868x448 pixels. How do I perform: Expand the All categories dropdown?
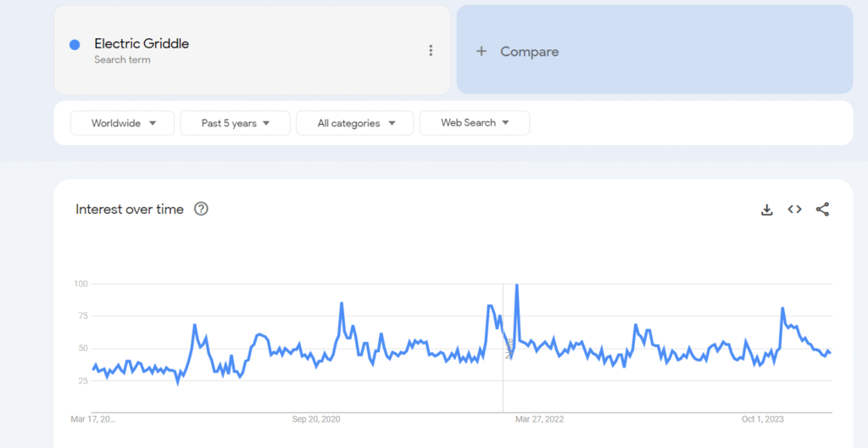point(355,123)
